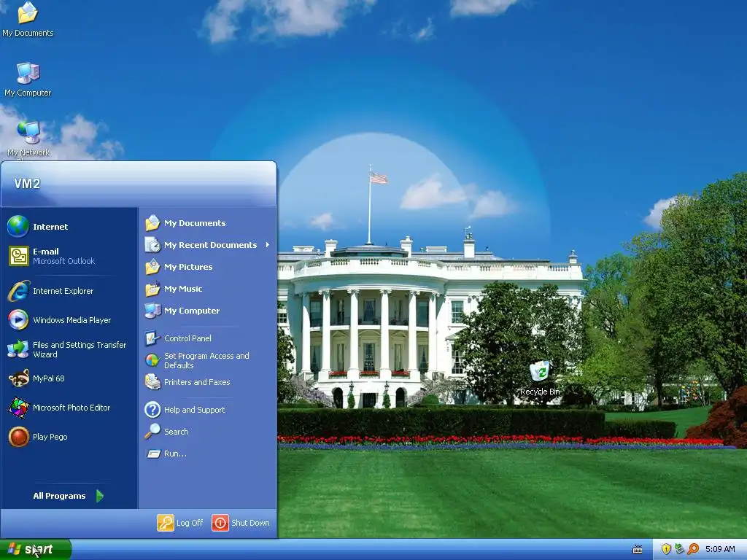Click Help and Support question mark icon

pos(152,410)
